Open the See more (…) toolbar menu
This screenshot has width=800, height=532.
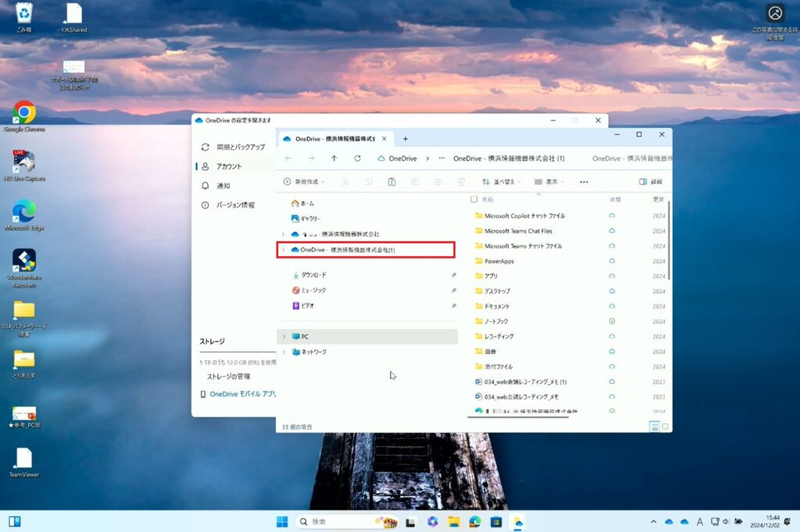click(584, 182)
